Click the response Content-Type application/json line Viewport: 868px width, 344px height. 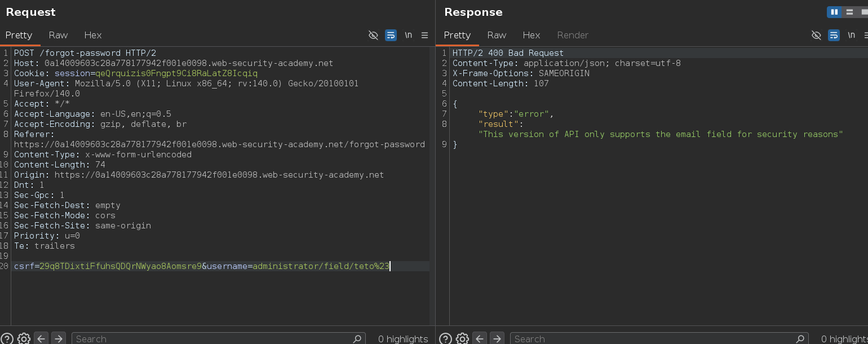coord(566,63)
